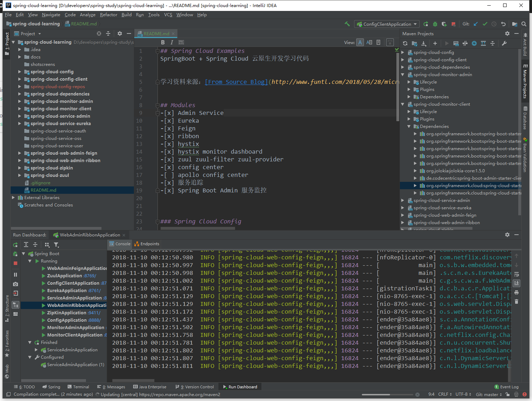Expand spring-cloud-service-eureka in Maven Projects
This screenshot has height=401, width=532.
(x=403, y=208)
